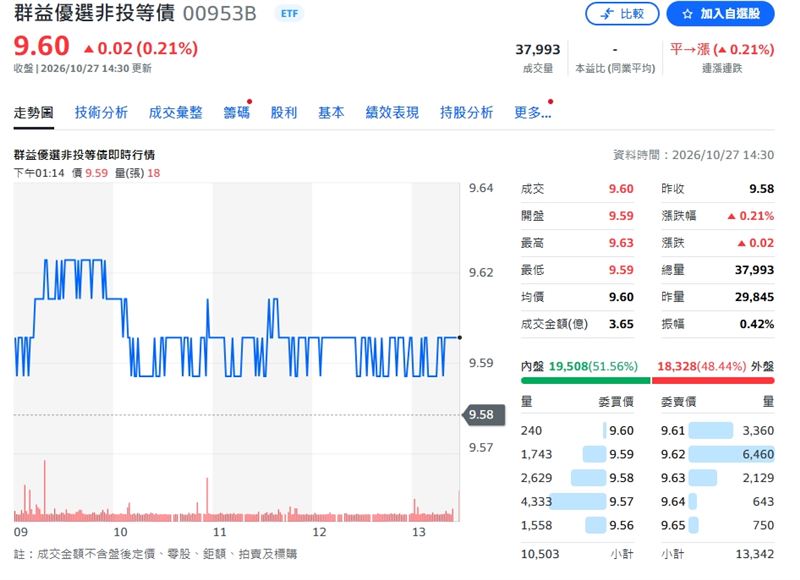Click the 本益比 (同業平均) label

click(615, 68)
